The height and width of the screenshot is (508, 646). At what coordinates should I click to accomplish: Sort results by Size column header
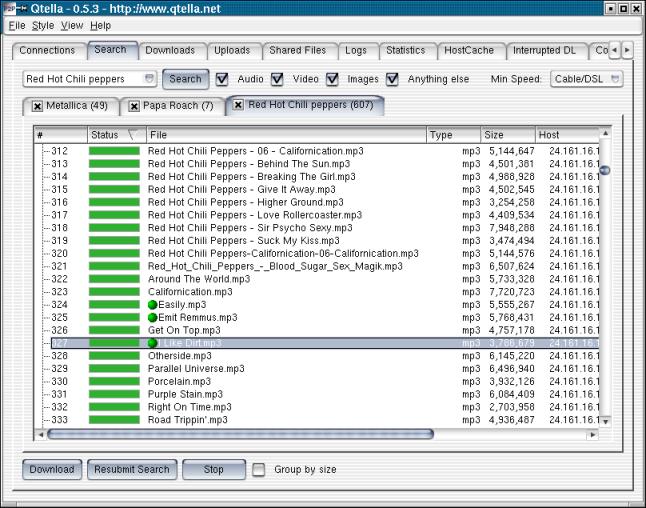tap(508, 135)
